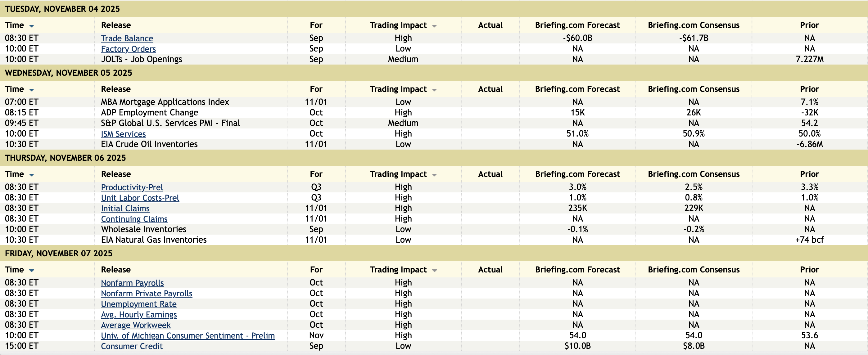
Task: Click Trading Impact sort arrow in Thursday section
Action: pyautogui.click(x=434, y=175)
